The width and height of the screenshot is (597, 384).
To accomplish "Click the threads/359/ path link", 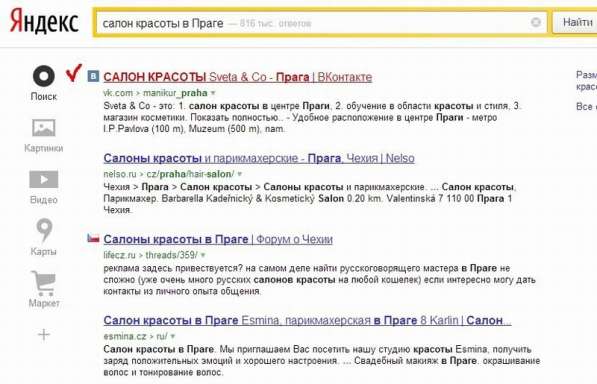I will click(172, 255).
